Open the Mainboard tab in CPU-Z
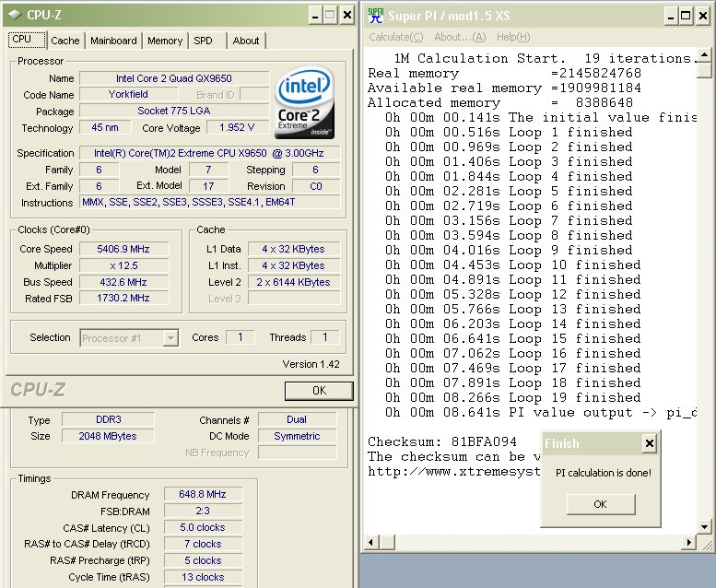Screen dimensions: 716x588 point(113,41)
